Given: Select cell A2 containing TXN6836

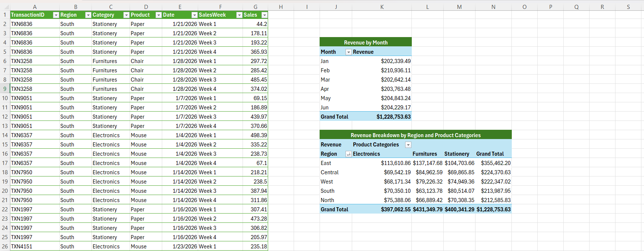Looking at the screenshot, I should [35, 24].
